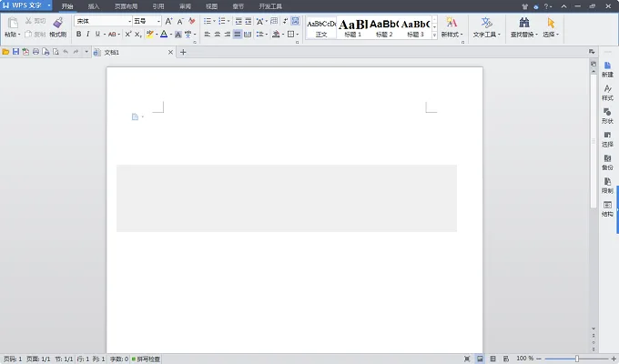Toggle subscript formatting
This screenshot has width=619, height=364.
pos(137,35)
